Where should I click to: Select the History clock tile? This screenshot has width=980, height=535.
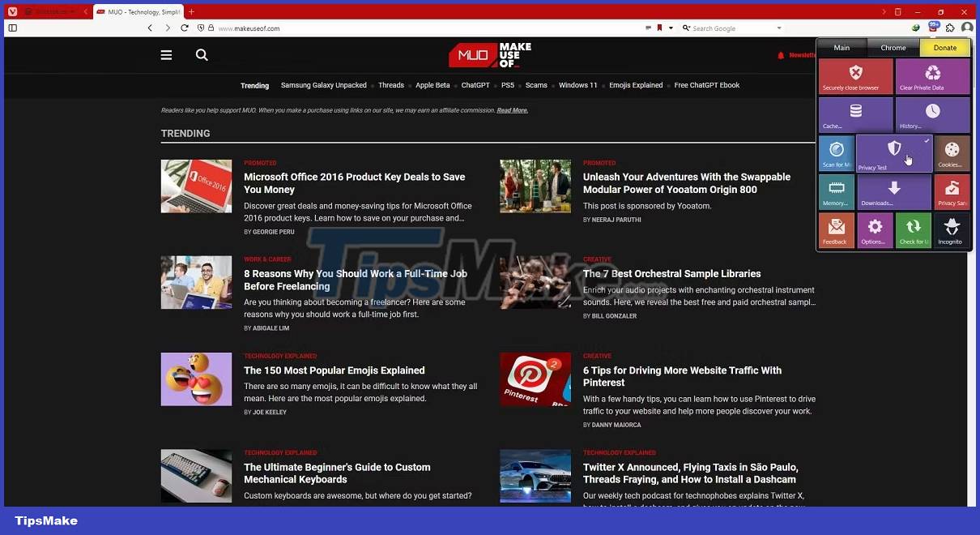coord(932,114)
